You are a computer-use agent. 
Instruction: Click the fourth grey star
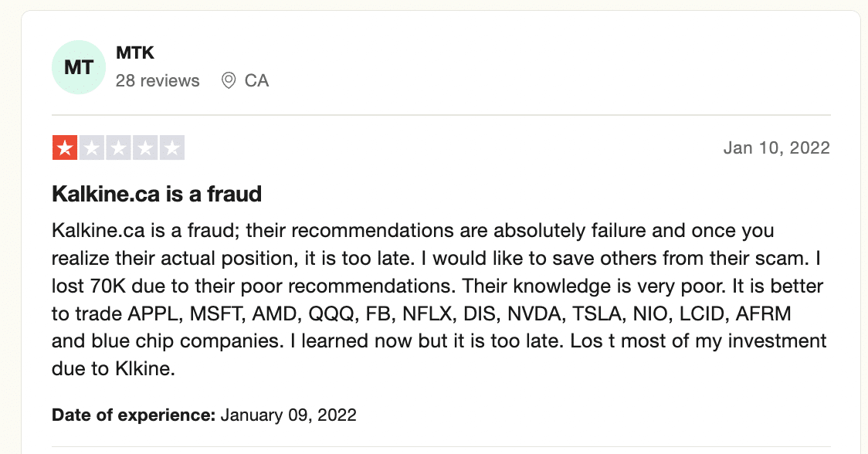(x=145, y=147)
